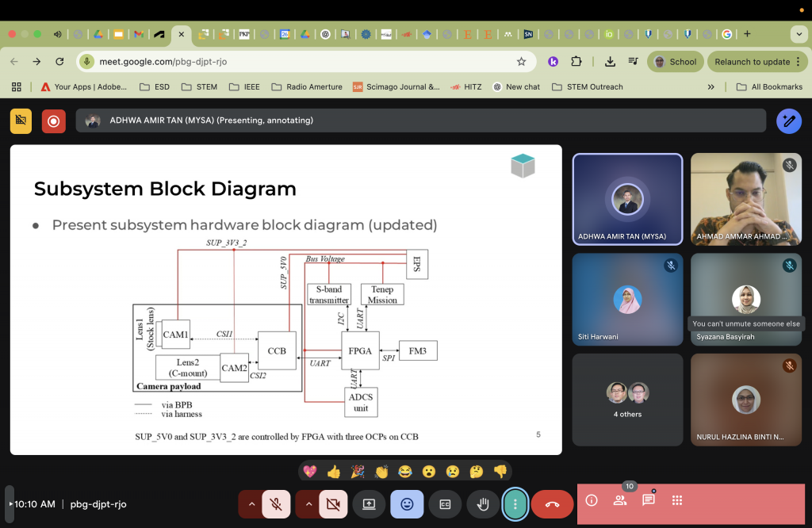The image size is (812, 528).
Task: Switch to the Gmail tab
Action: tap(139, 34)
